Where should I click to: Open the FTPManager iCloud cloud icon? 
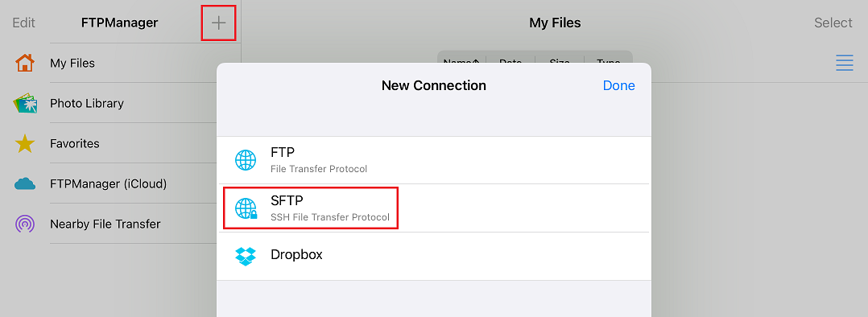pos(25,183)
